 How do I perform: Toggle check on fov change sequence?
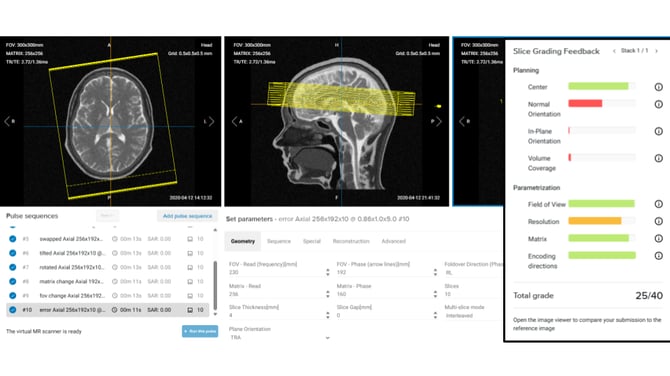(13, 296)
